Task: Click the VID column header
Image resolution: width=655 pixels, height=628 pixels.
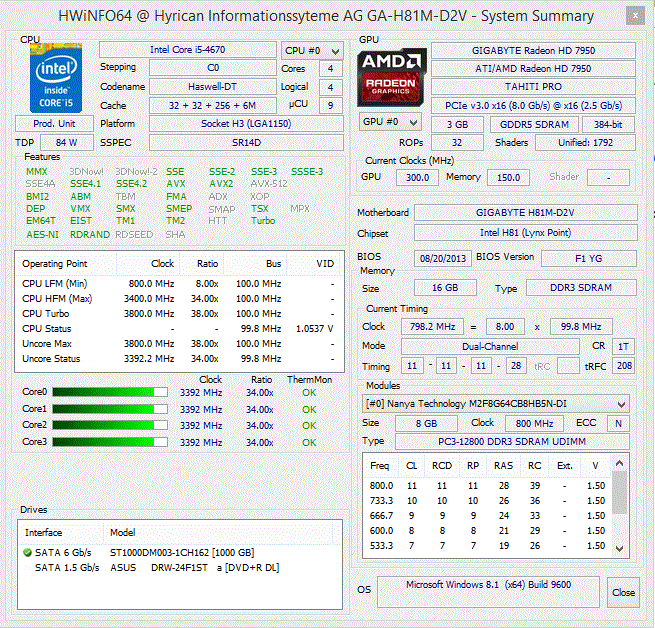Action: (315, 264)
